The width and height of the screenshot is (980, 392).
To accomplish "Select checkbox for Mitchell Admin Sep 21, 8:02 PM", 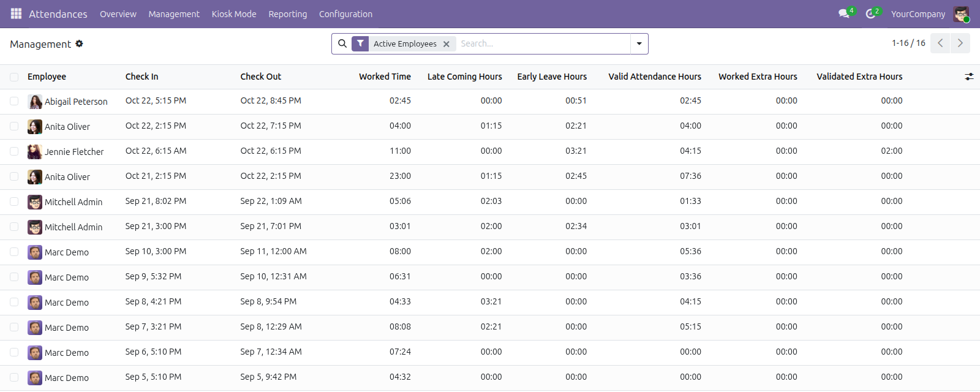I will [x=14, y=202].
